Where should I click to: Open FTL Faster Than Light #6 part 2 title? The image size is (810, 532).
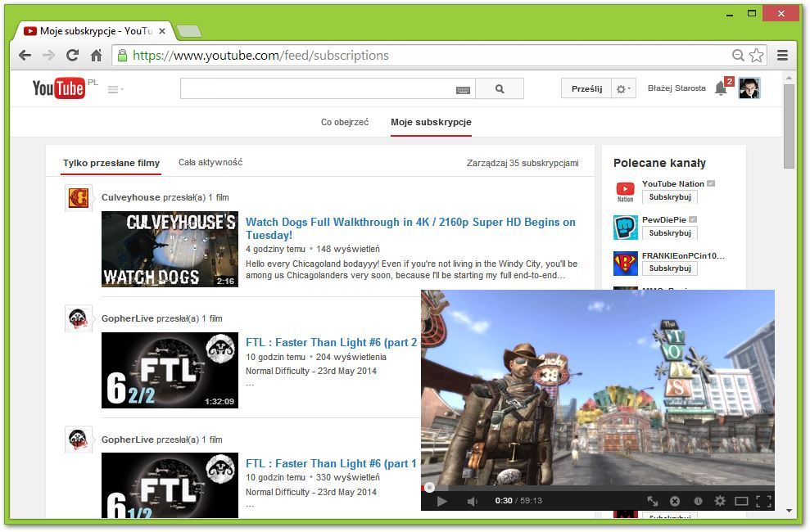[331, 343]
